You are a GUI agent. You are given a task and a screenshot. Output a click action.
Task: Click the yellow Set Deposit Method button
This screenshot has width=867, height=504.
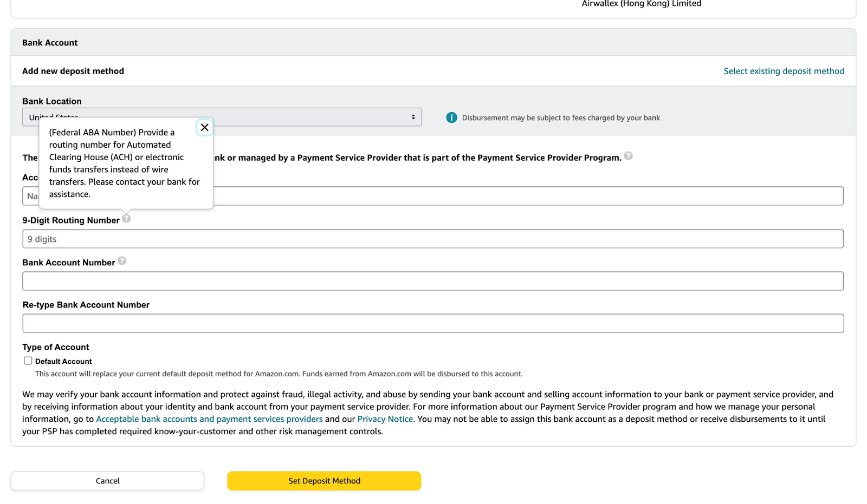(x=324, y=481)
